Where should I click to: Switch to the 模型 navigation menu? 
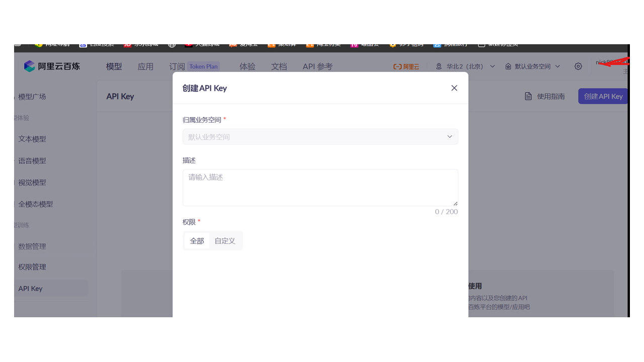coord(114,66)
